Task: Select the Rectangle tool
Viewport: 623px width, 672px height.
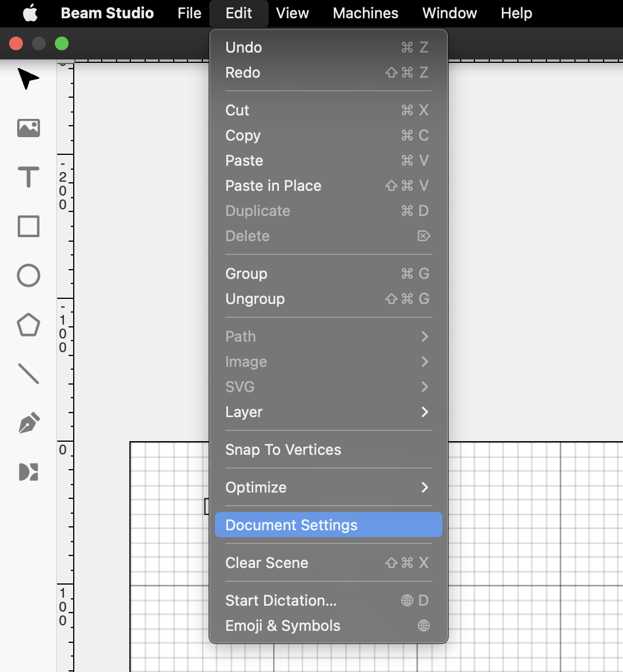Action: (27, 226)
